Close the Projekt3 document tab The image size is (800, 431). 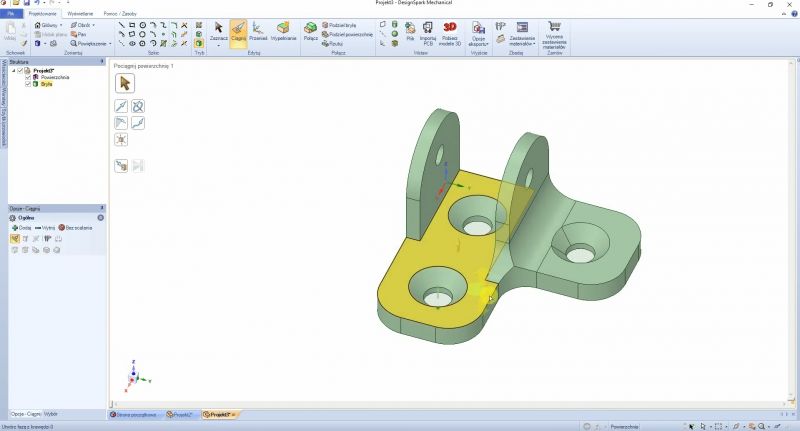pos(234,415)
